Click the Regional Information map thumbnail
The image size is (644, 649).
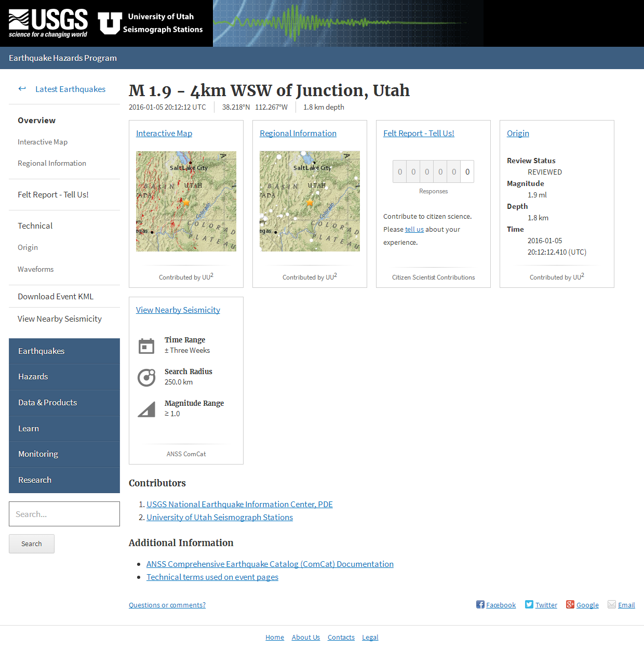pos(310,201)
